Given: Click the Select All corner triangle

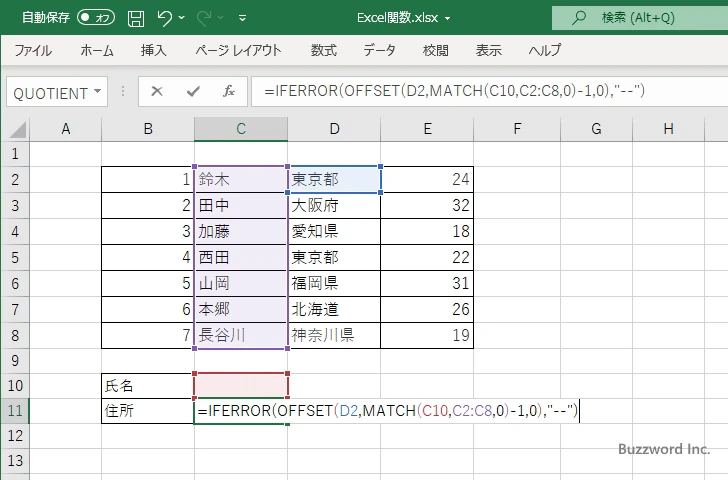Looking at the screenshot, I should [x=18, y=130].
